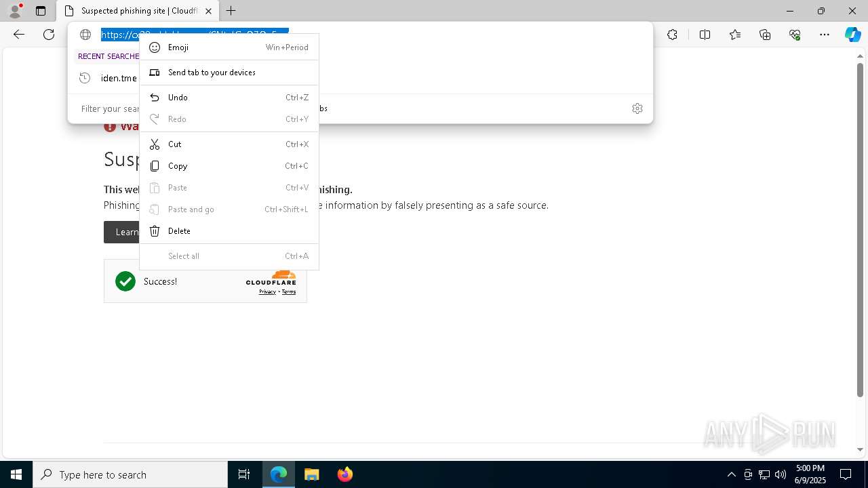The width and height of the screenshot is (868, 488).
Task: Click Microsoft Edge taskbar icon
Action: click(x=279, y=474)
